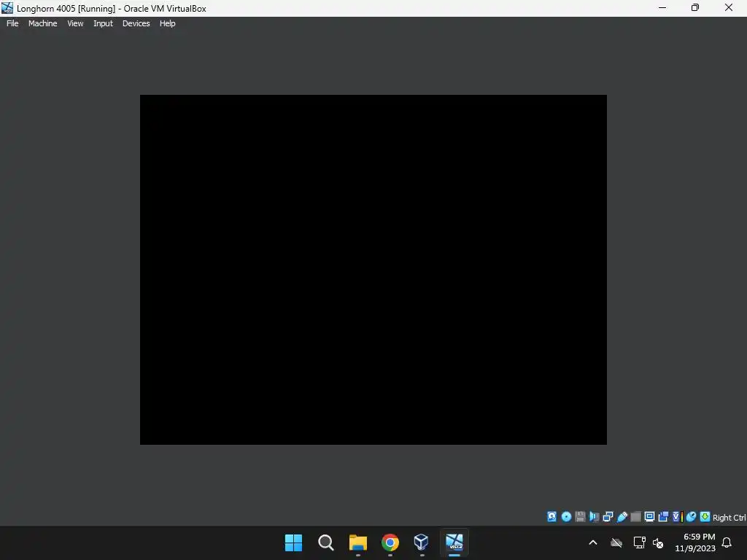Image resolution: width=747 pixels, height=560 pixels.
Task: Click the recording status icon
Action: [x=663, y=517]
